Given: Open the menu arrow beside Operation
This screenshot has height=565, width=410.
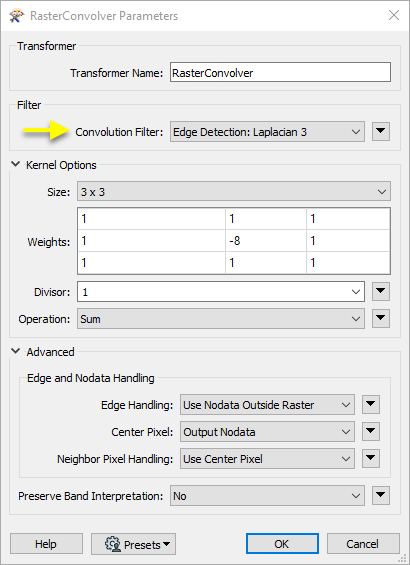Looking at the screenshot, I should (381, 318).
